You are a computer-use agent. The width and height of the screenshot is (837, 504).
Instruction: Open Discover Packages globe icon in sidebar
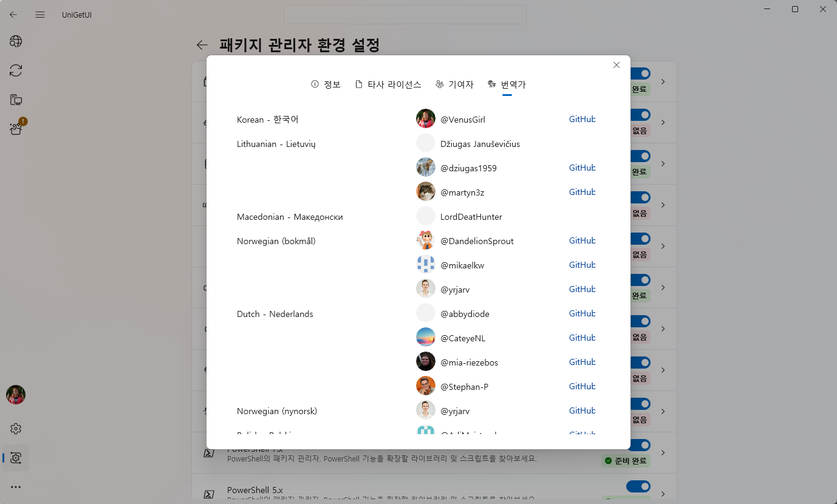click(x=16, y=41)
